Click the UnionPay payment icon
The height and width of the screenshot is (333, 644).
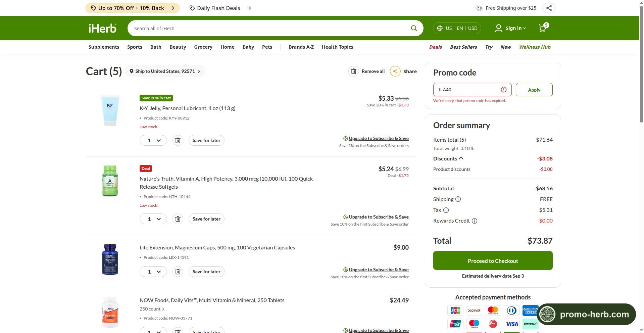pyautogui.click(x=455, y=324)
